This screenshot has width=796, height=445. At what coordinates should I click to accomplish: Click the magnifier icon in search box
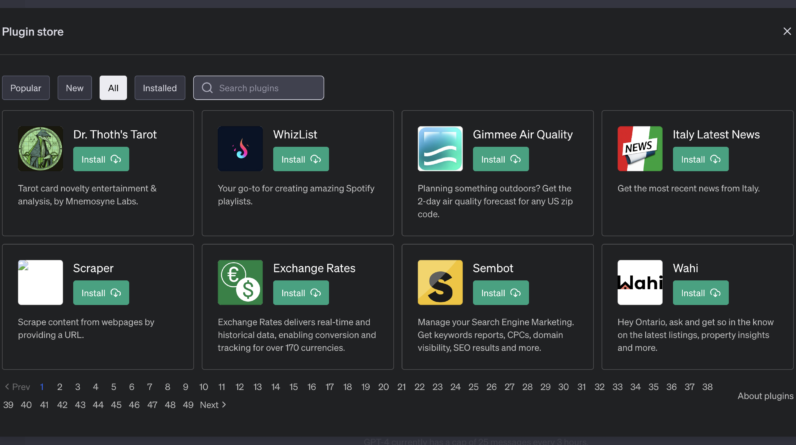click(x=207, y=88)
